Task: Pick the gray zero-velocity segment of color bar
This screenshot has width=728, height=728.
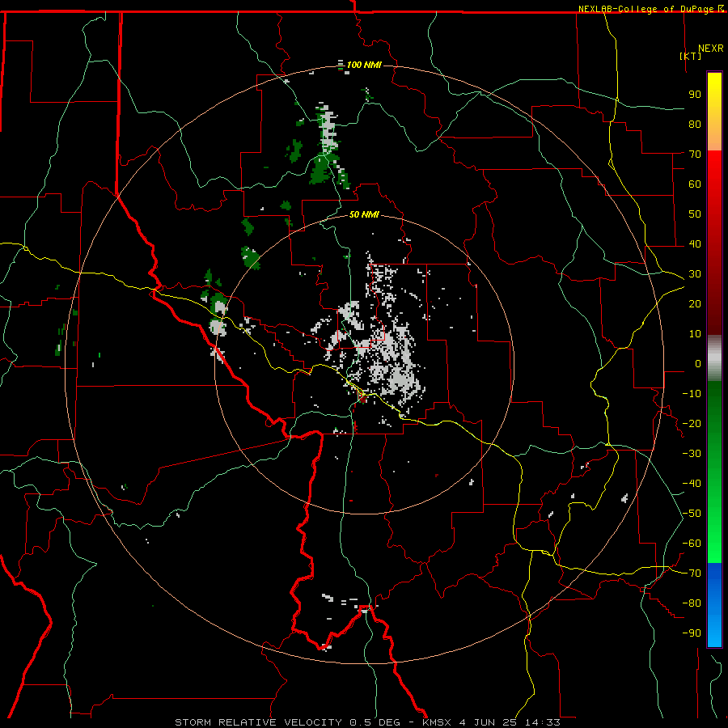Action: tap(714, 358)
